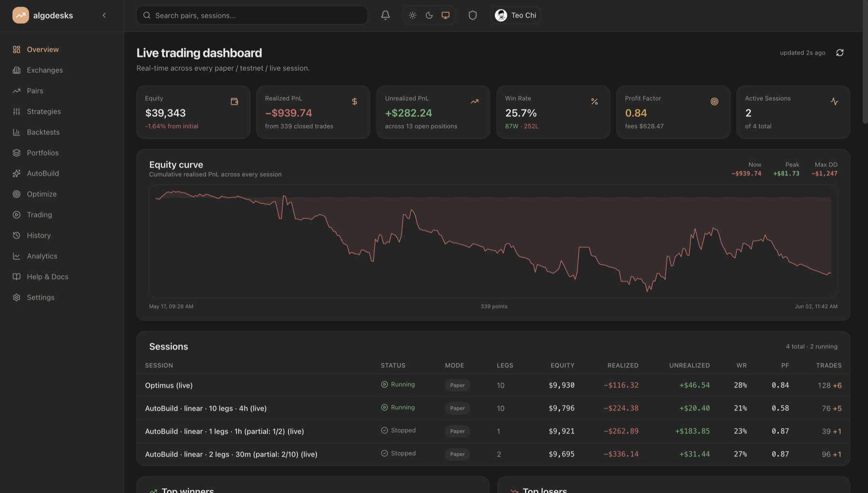Click the Optimize target icon

tap(16, 194)
